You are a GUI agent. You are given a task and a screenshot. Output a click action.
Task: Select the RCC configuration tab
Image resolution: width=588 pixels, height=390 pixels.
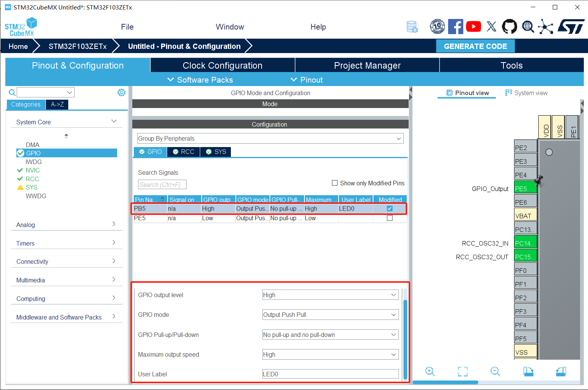pyautogui.click(x=183, y=152)
